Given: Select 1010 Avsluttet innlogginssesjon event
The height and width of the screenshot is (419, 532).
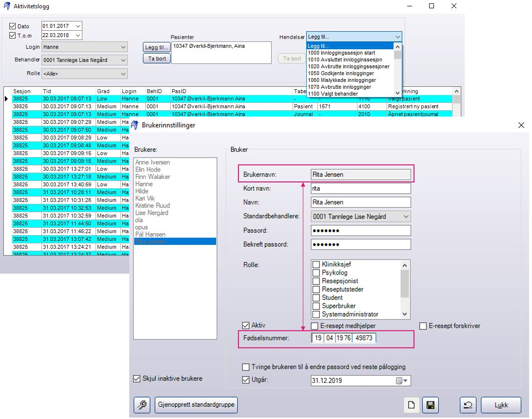Looking at the screenshot, I should 350,60.
